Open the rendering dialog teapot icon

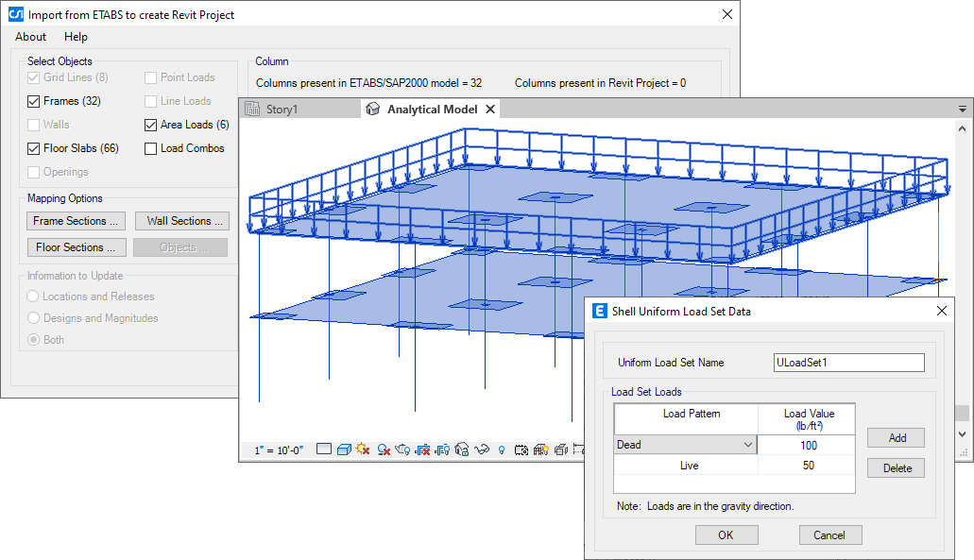402,450
